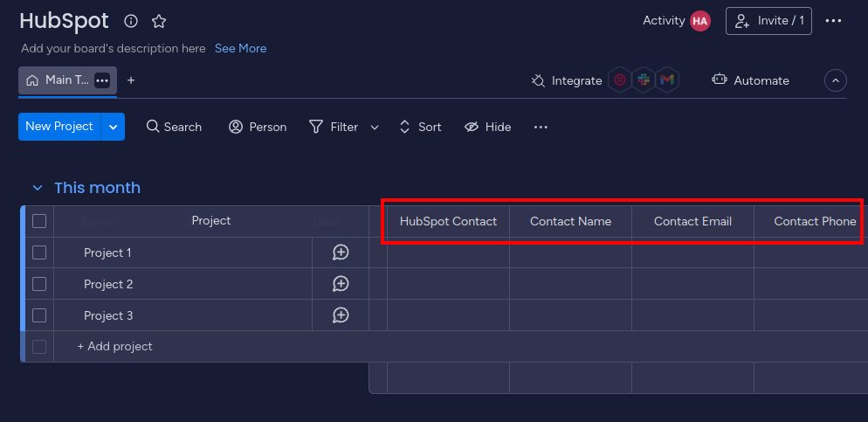
Task: Expand the Filter dropdown arrow
Action: coord(375,128)
